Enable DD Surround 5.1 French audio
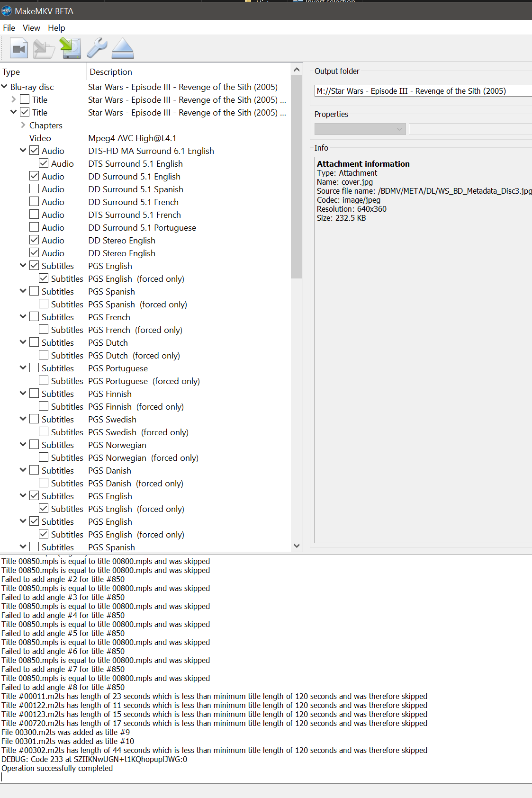This screenshot has height=798, width=532. pos(34,202)
